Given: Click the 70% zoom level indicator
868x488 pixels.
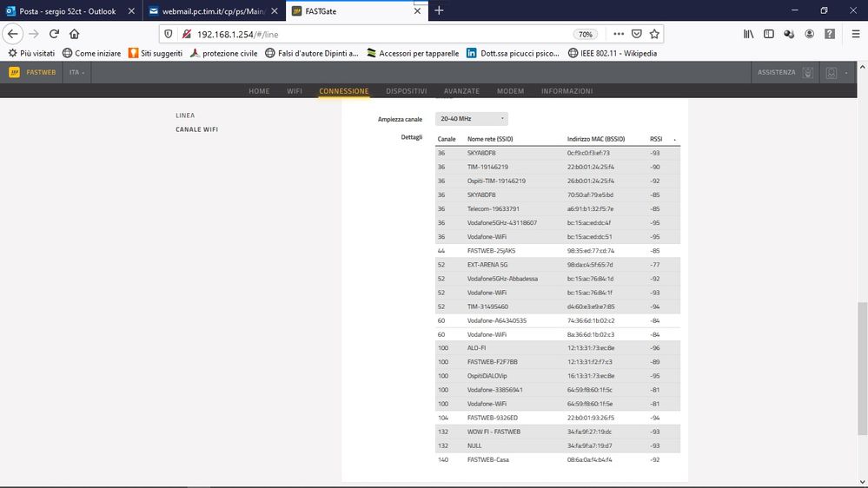Looking at the screenshot, I should [x=585, y=35].
